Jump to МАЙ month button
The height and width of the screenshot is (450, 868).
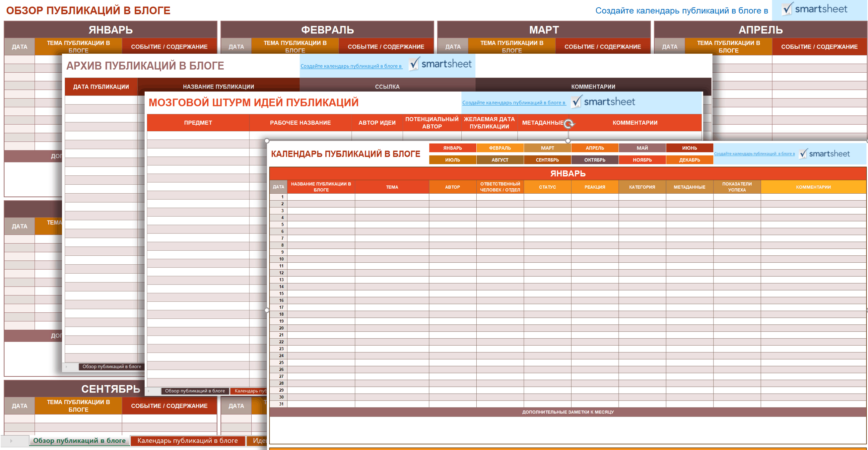pyautogui.click(x=642, y=148)
